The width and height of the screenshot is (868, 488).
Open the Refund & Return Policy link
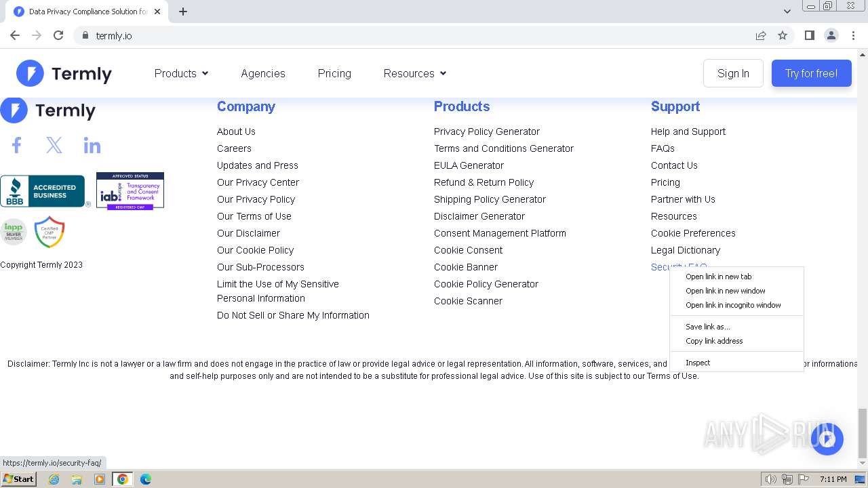[484, 182]
